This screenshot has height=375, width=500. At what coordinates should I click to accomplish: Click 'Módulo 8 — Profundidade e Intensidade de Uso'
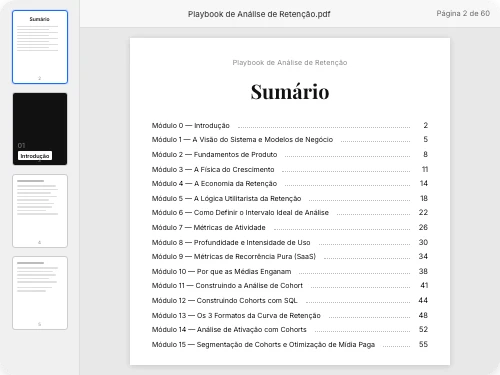[231, 243]
